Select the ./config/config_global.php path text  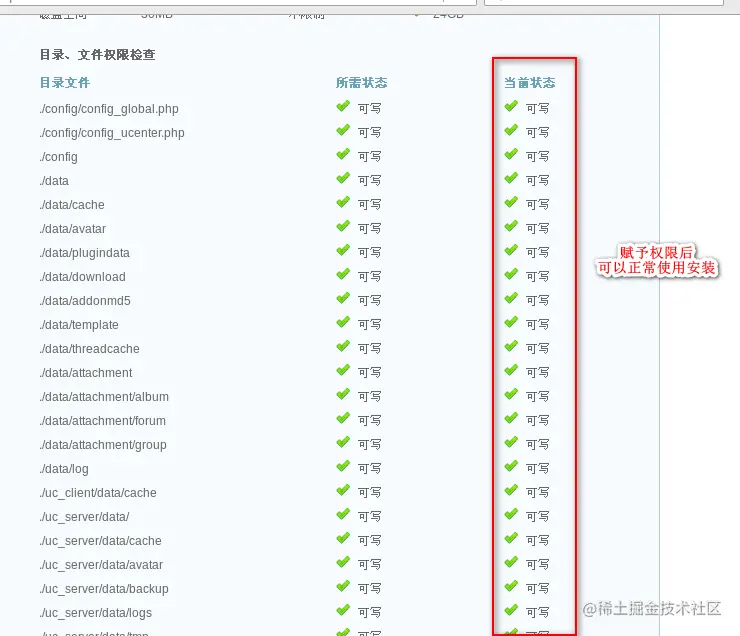point(109,109)
